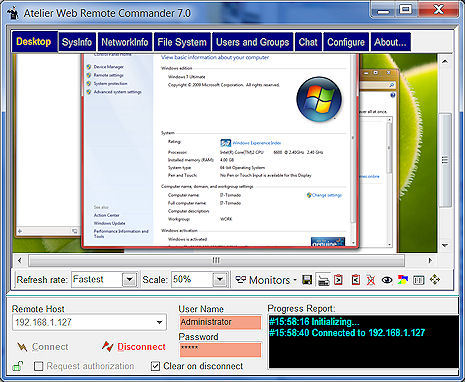
Task: Click the color depth palette icon
Action: click(x=403, y=280)
